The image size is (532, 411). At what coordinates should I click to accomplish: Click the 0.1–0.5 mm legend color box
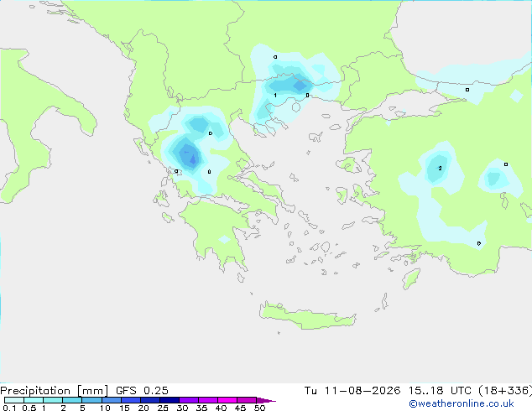coord(14,400)
